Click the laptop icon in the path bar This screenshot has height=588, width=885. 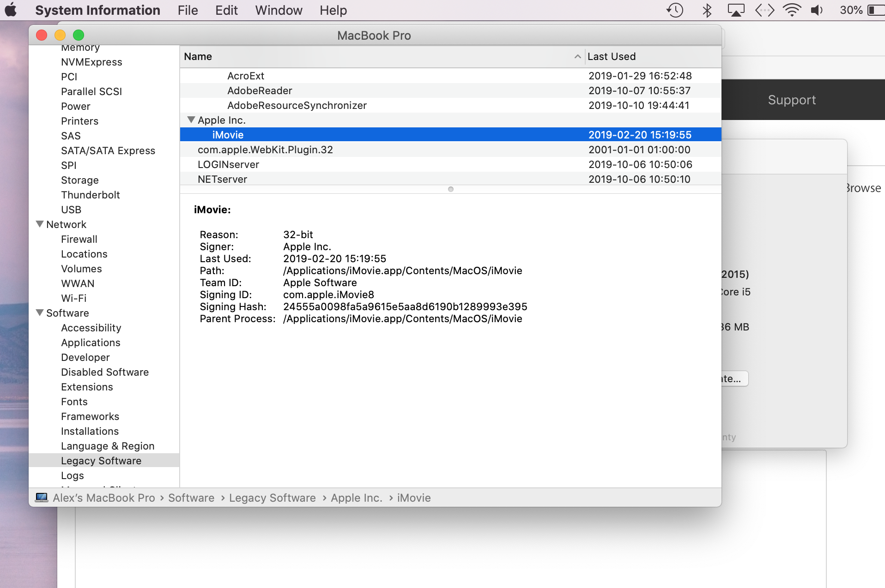click(x=42, y=498)
